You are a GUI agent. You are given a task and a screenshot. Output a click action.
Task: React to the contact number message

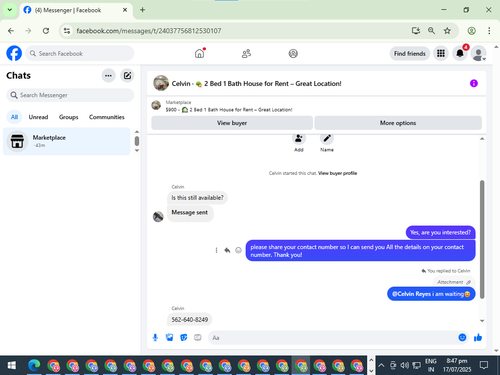[x=238, y=250]
